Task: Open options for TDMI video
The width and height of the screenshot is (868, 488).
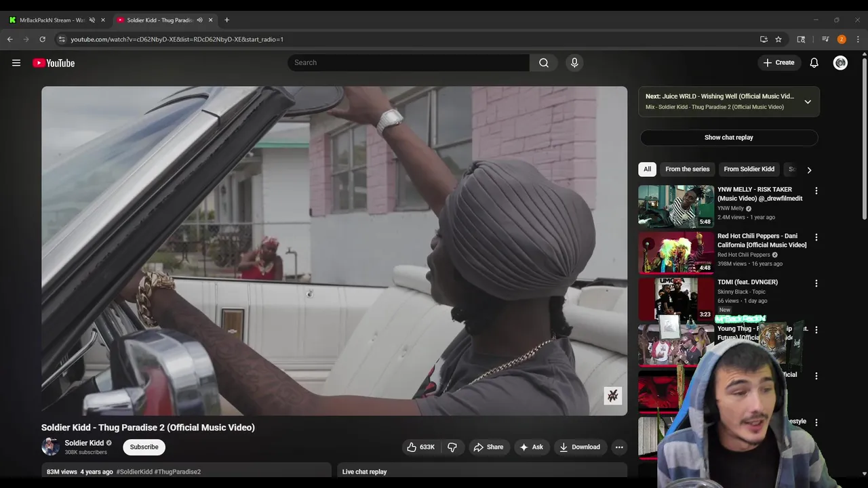Action: tap(816, 283)
